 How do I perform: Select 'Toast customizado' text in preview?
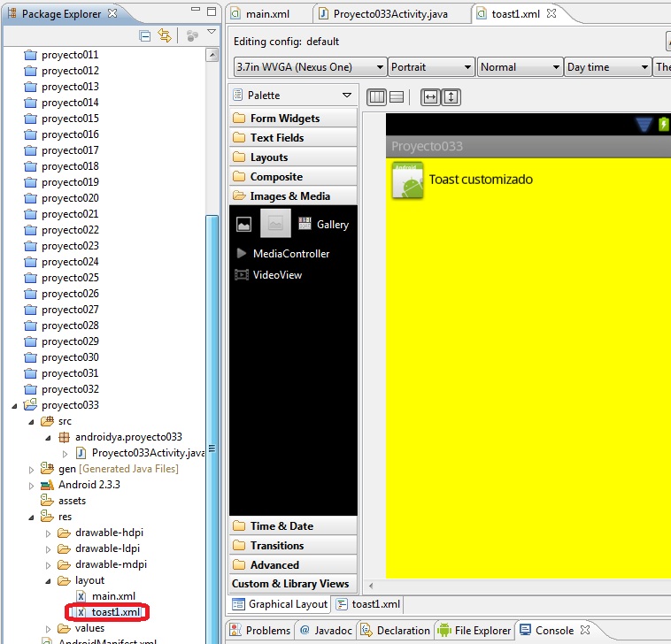[481, 180]
